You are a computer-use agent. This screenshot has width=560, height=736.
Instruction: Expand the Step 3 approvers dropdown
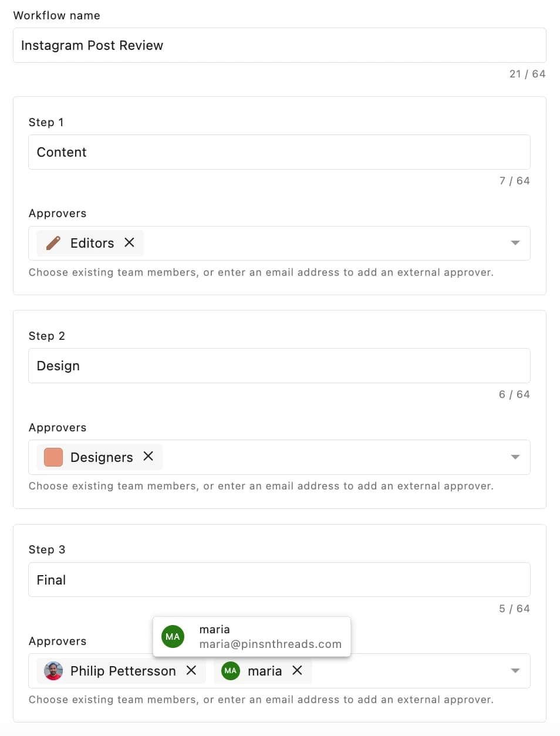516,670
